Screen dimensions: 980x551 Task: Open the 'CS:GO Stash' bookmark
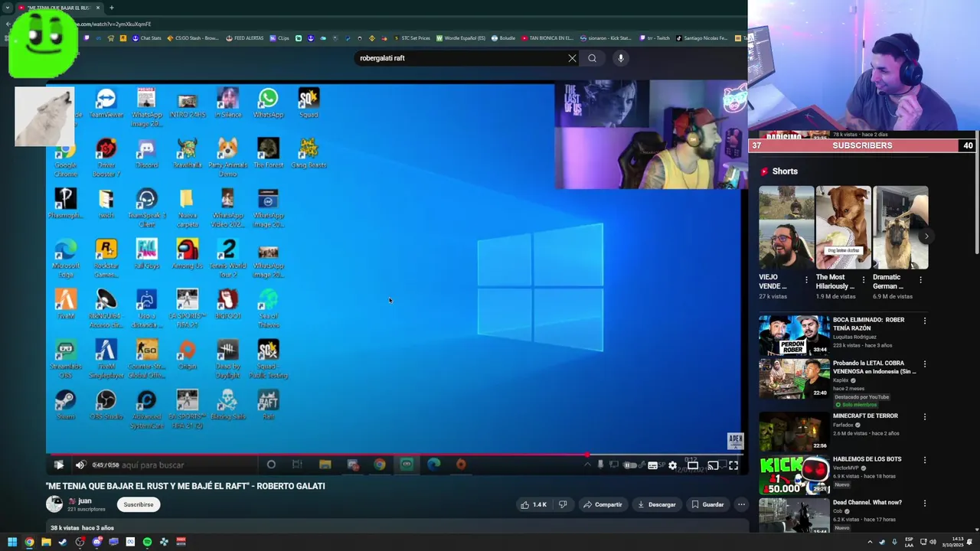tap(193, 38)
